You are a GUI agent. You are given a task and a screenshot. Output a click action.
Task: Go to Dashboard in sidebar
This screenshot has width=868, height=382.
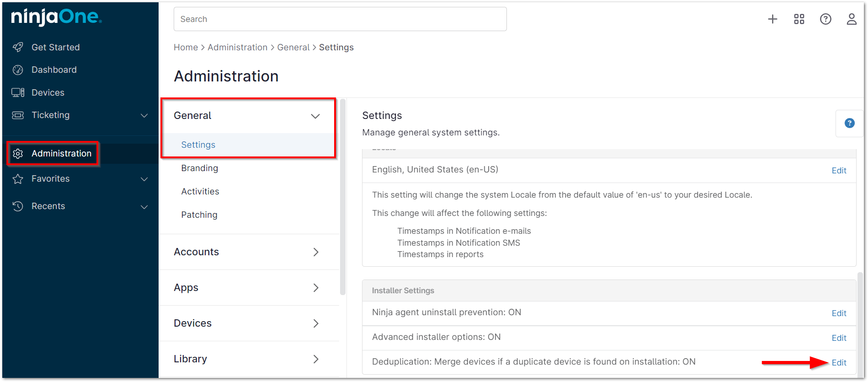coord(54,70)
